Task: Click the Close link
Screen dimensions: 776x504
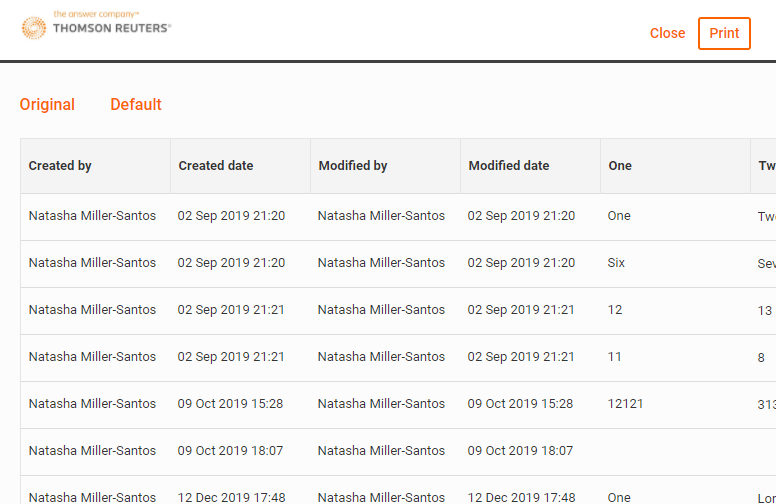Action: (667, 33)
